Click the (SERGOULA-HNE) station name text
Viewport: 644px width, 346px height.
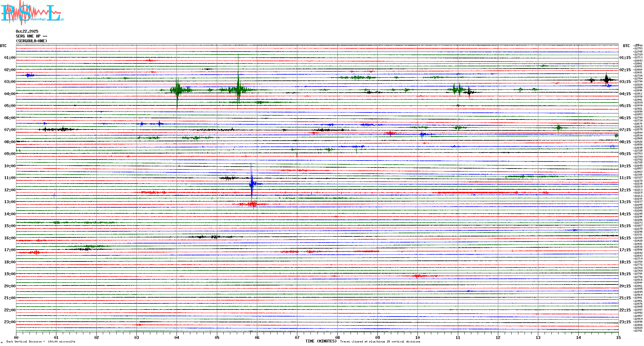(31, 41)
